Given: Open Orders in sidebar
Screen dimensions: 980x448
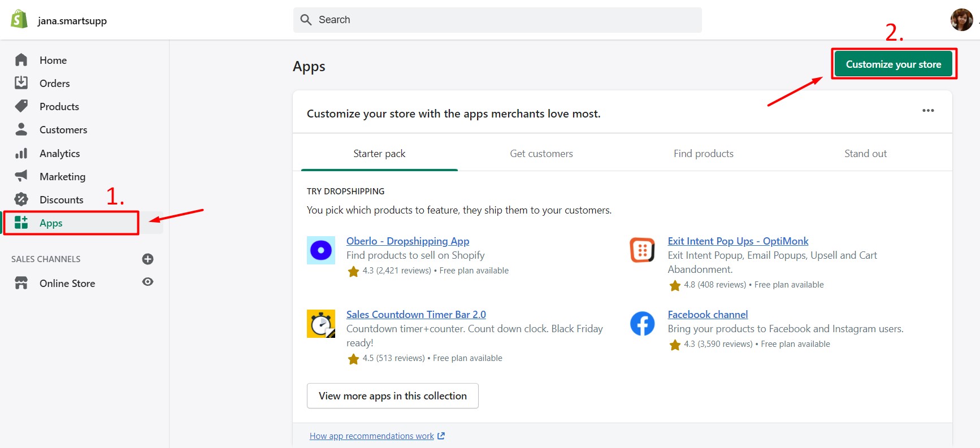Looking at the screenshot, I should pyautogui.click(x=55, y=83).
